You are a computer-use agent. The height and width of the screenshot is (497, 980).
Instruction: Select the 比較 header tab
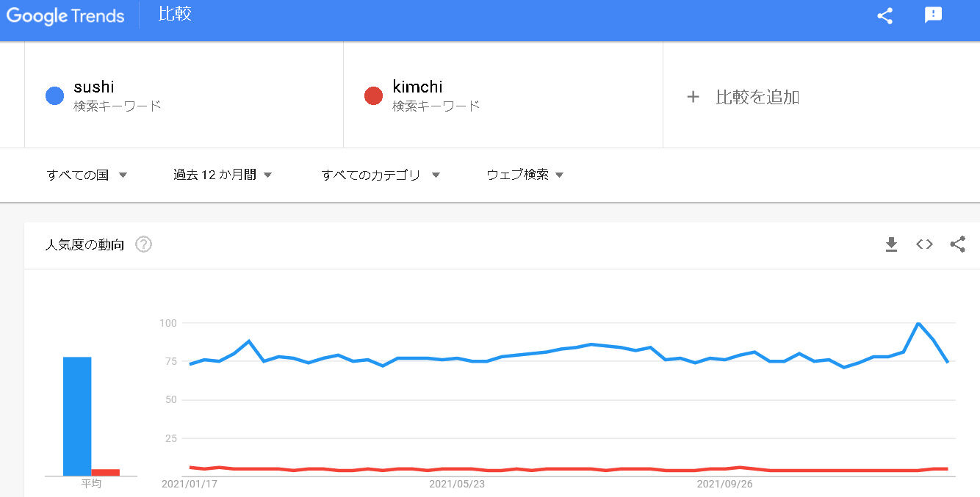click(175, 15)
